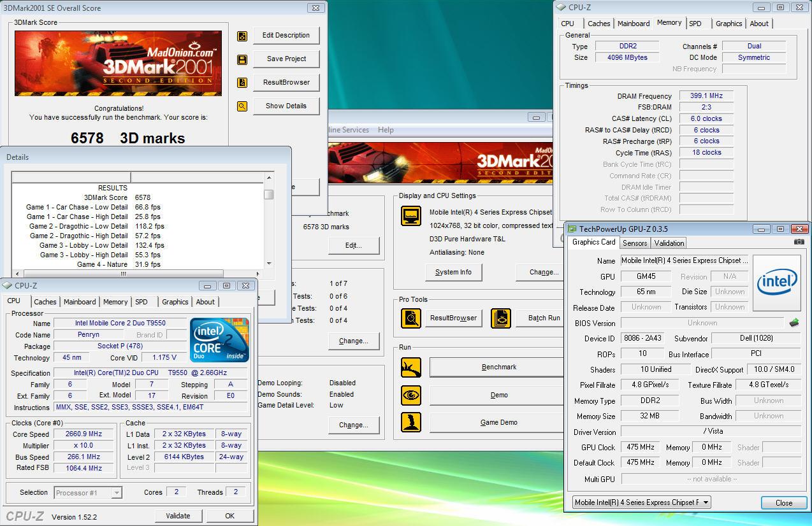
Task: Click the Intel Core 2 Duo logo
Action: [x=220, y=341]
